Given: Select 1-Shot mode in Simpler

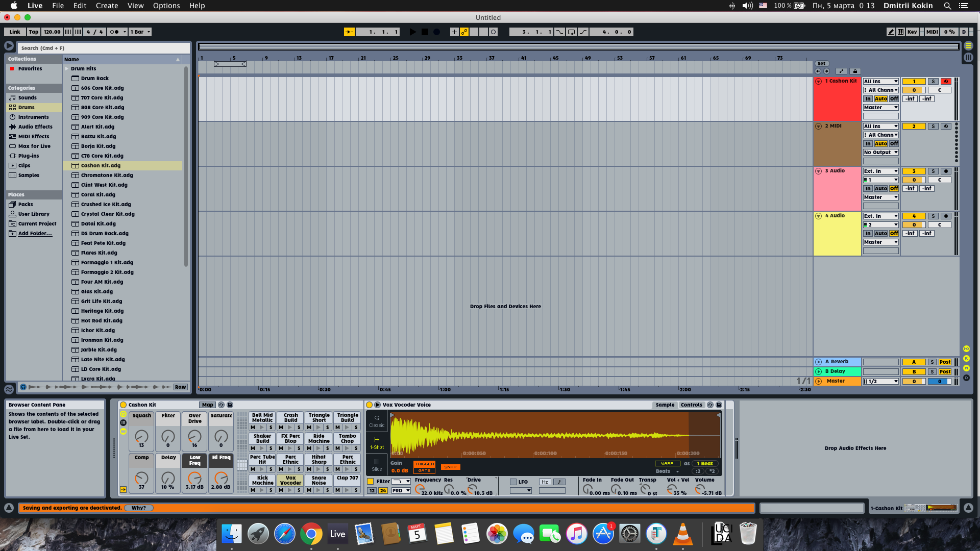Looking at the screenshot, I should [x=377, y=443].
